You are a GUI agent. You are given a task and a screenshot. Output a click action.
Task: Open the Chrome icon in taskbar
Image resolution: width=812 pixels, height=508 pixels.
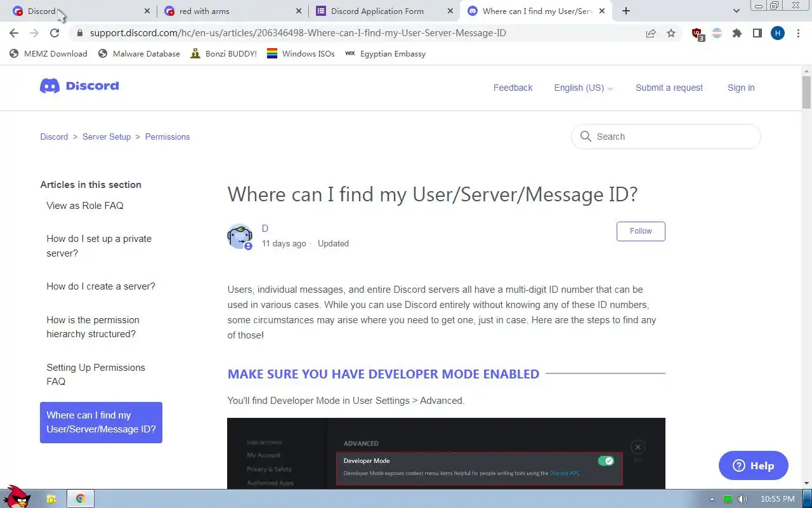(81, 498)
